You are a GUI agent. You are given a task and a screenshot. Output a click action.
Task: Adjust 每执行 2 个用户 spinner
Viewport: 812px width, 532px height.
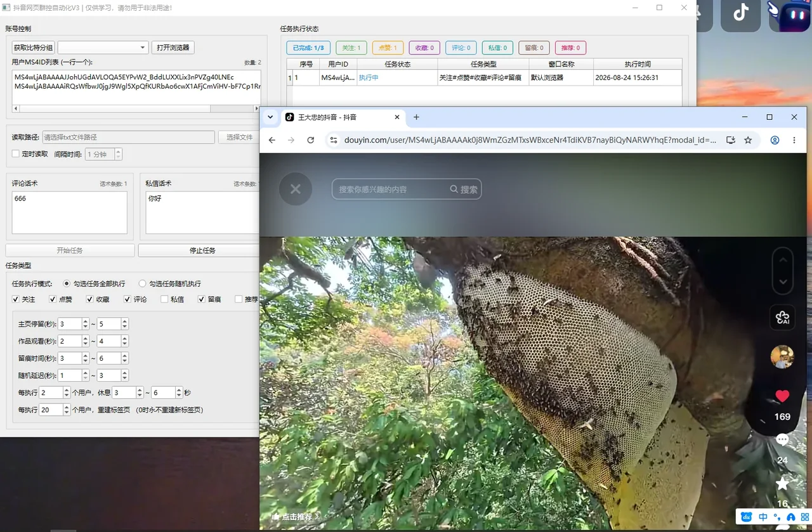click(55, 393)
